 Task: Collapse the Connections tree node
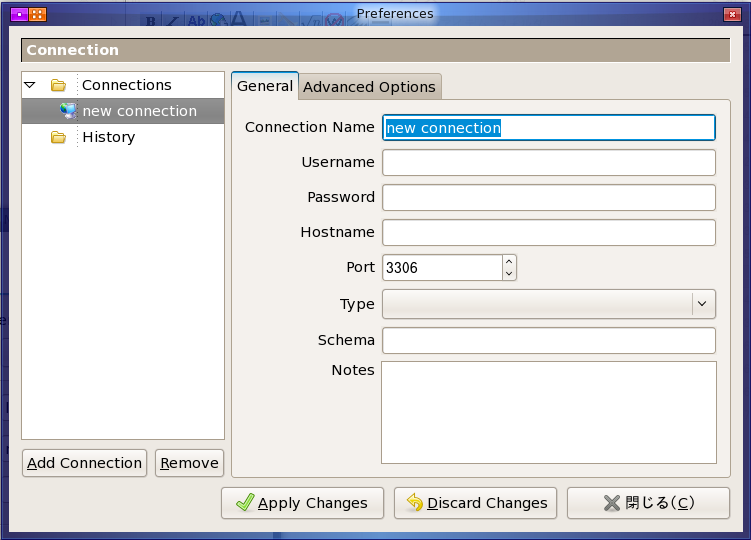pyautogui.click(x=30, y=85)
